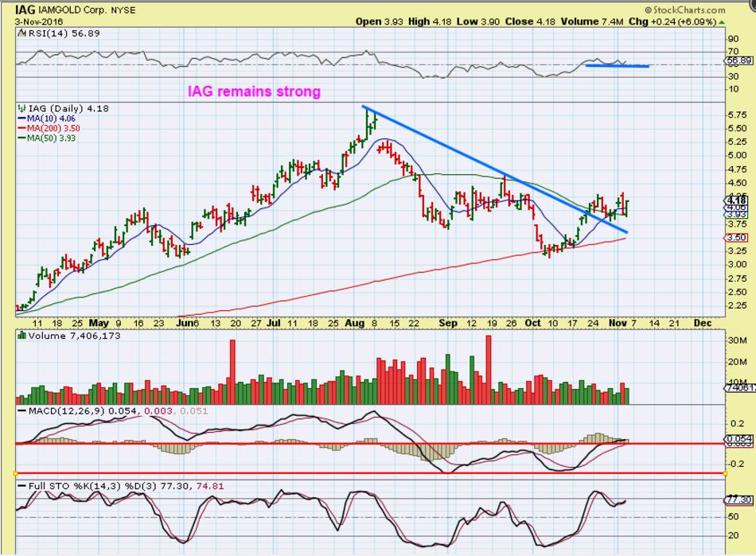Image resolution: width=756 pixels, height=556 pixels.
Task: Click the High 4.18 value in header
Action: point(431,21)
